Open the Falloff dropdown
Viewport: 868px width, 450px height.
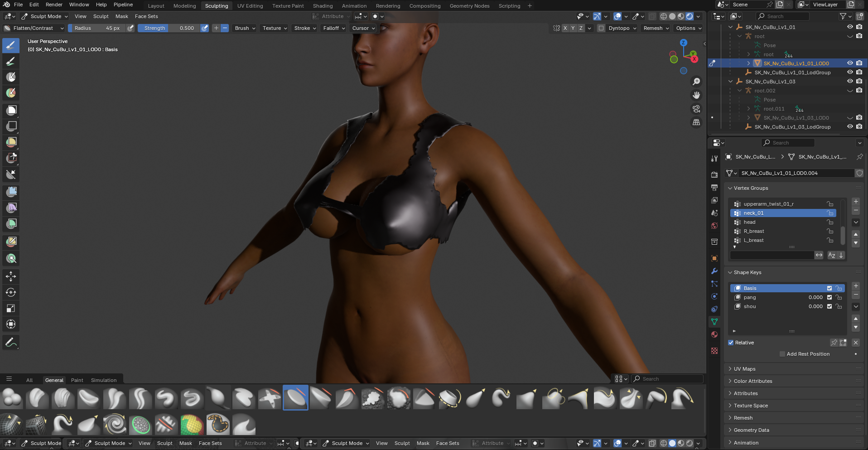click(334, 28)
